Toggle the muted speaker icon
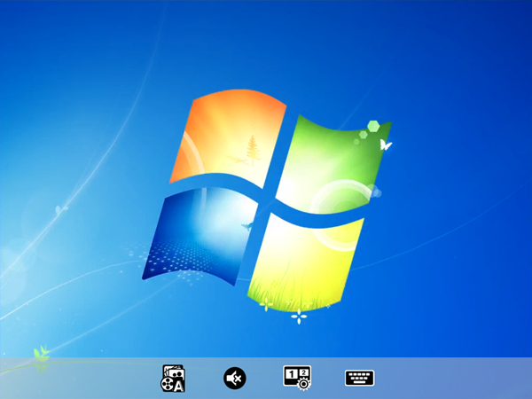Screen dimensions: 532x399 click(235, 378)
